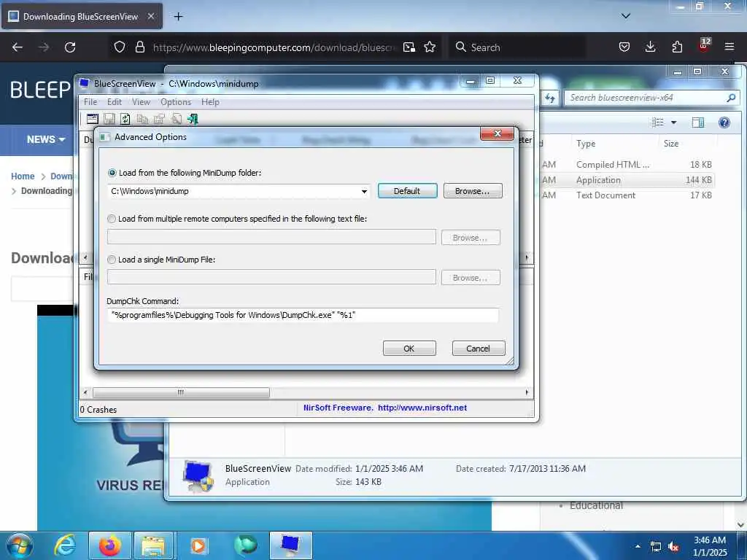Click Explorer change view icon

point(658,122)
